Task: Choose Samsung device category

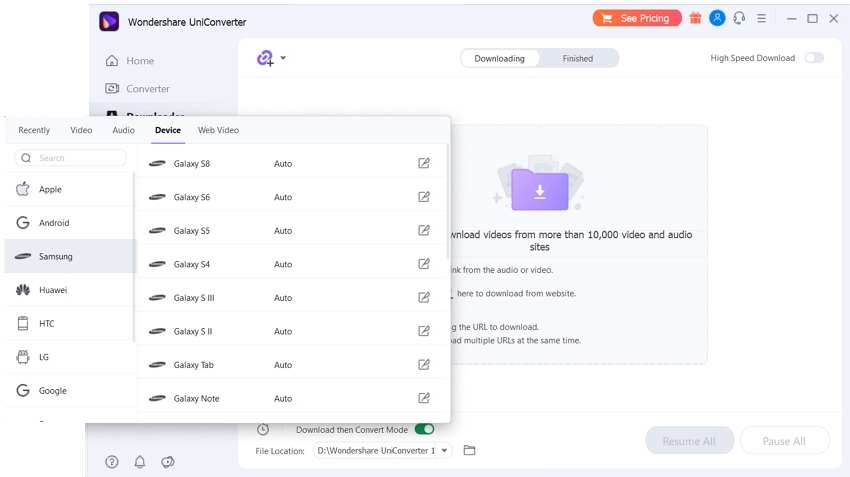Action: [x=69, y=256]
